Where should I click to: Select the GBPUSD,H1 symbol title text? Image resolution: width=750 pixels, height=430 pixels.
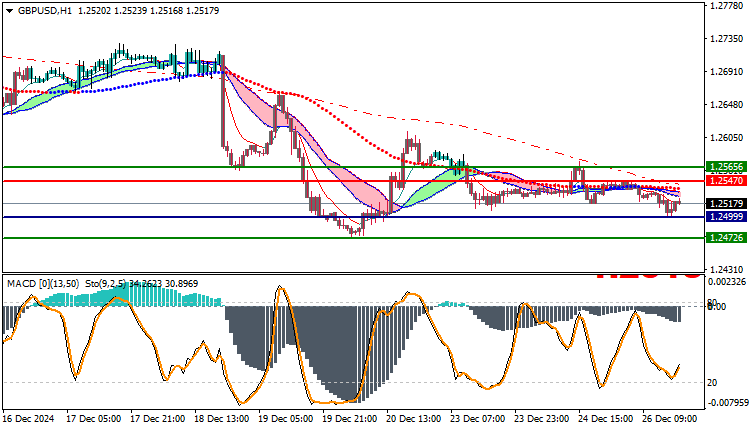click(44, 11)
